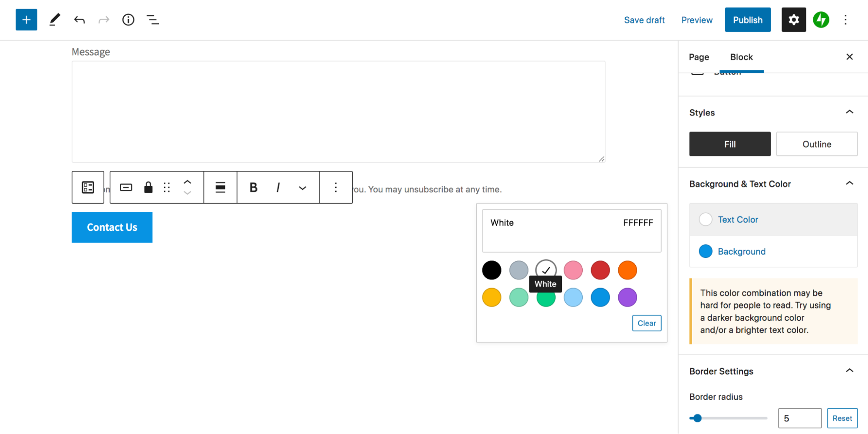Viewport: 868px width, 434px height.
Task: Reset the border radius
Action: pos(842,418)
